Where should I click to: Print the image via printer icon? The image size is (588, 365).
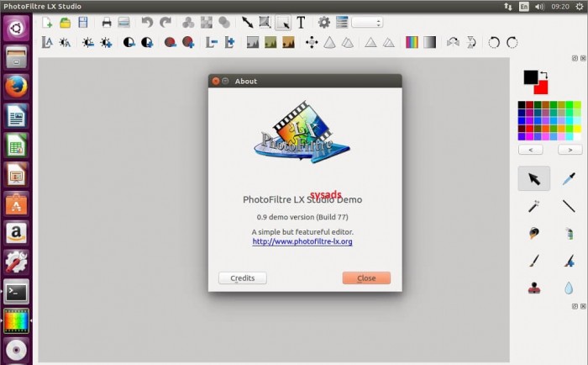(x=107, y=23)
